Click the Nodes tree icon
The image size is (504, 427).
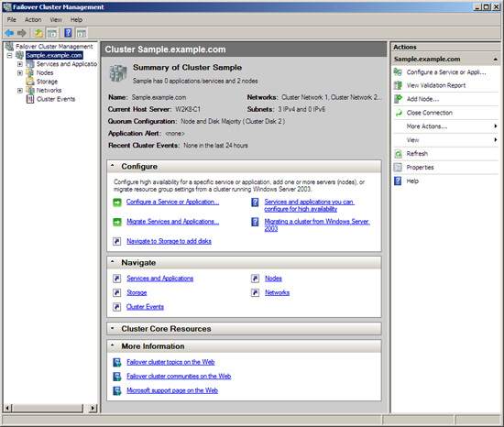pos(30,72)
